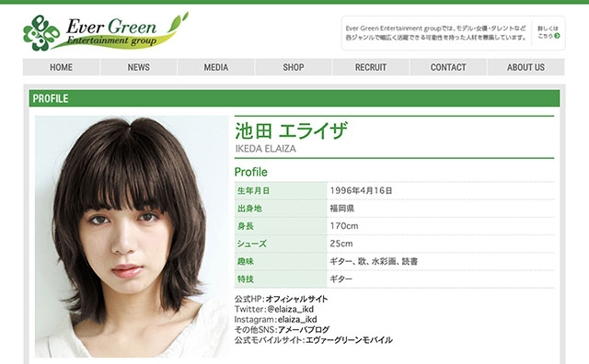Click the 池田 エライザ name heading
The height and width of the screenshot is (364, 589).
[291, 131]
